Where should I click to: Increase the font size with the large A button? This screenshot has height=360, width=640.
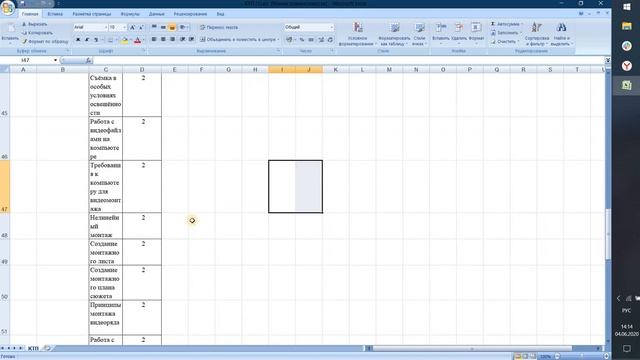(132, 27)
